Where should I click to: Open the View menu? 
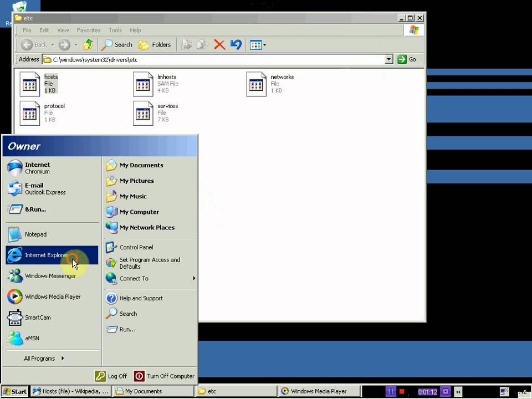pyautogui.click(x=63, y=30)
